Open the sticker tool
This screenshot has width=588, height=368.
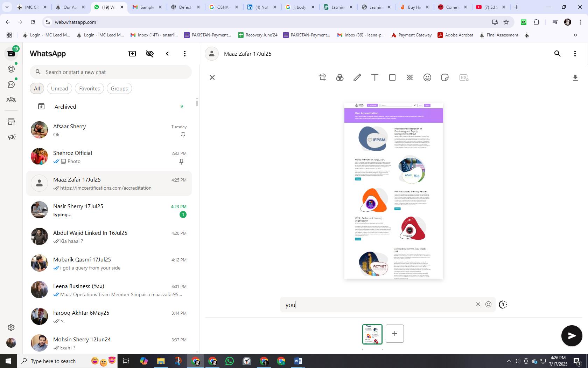445,77
